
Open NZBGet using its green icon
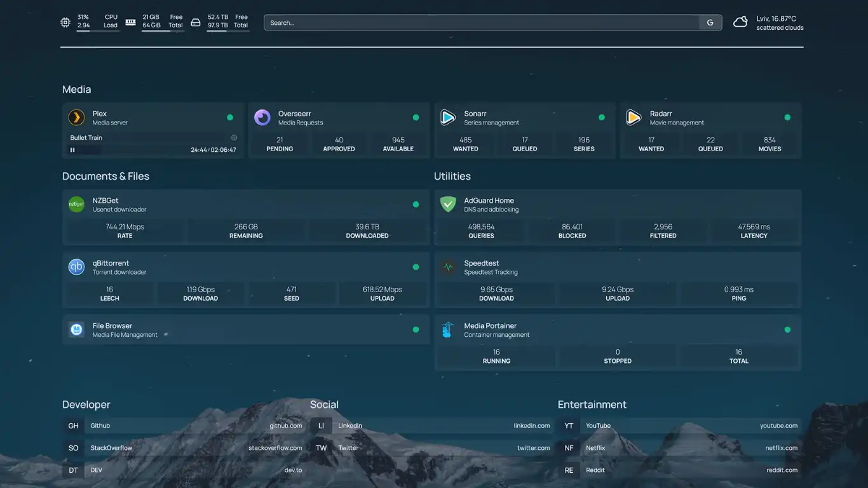coord(76,205)
